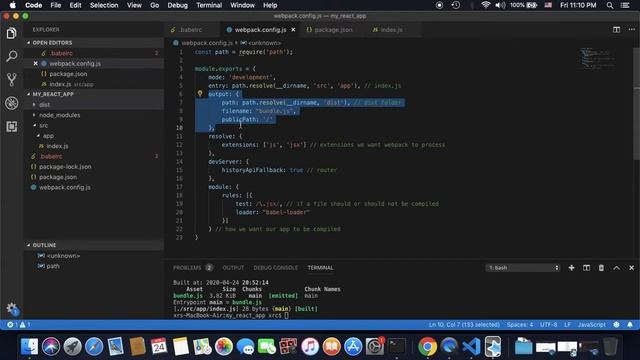640x360 pixels.
Task: Click the LF end-of-line indicator
Action: [x=567, y=324]
